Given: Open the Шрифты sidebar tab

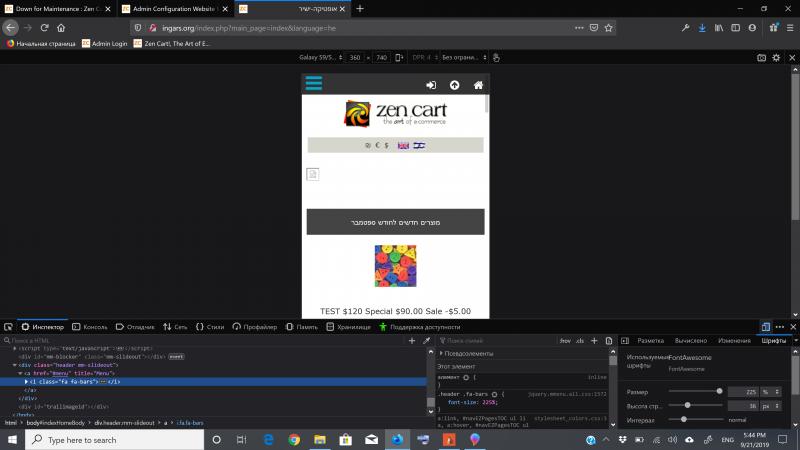Looking at the screenshot, I should click(773, 341).
